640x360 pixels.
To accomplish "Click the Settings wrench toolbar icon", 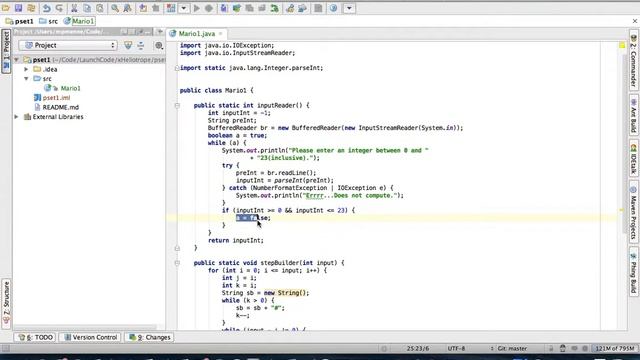I will [290, 8].
